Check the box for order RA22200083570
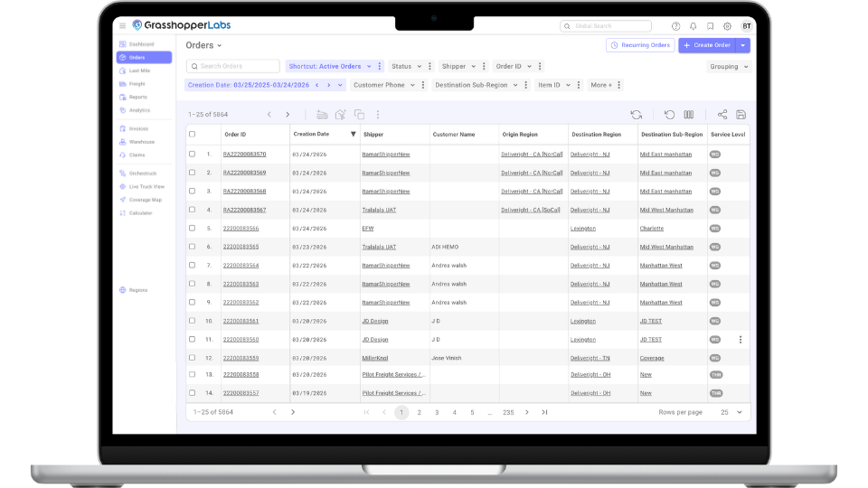The height and width of the screenshot is (488, 868). click(192, 155)
